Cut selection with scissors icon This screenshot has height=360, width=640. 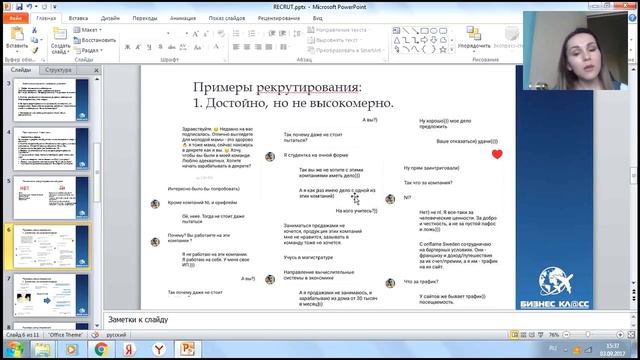click(x=34, y=30)
